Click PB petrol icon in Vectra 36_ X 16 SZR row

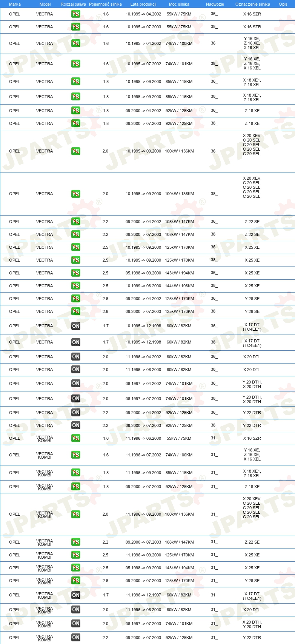click(76, 14)
